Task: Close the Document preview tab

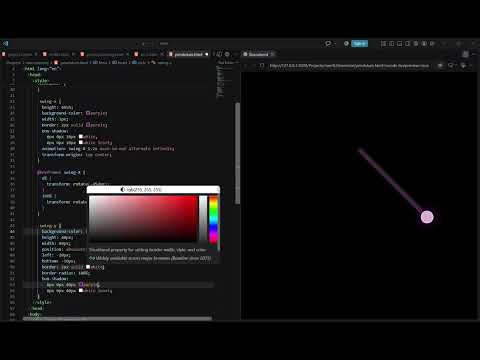Action: pos(273,54)
